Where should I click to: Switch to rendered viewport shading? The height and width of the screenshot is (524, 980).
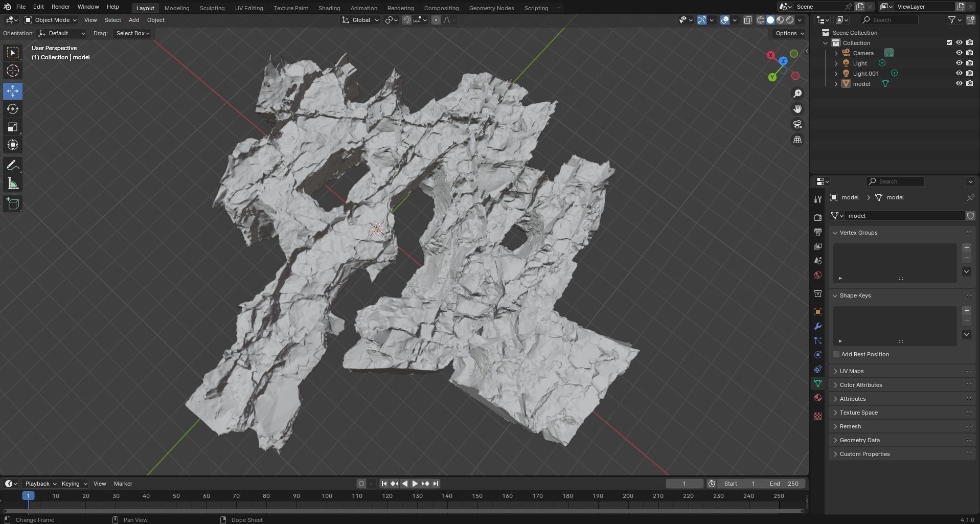(790, 20)
